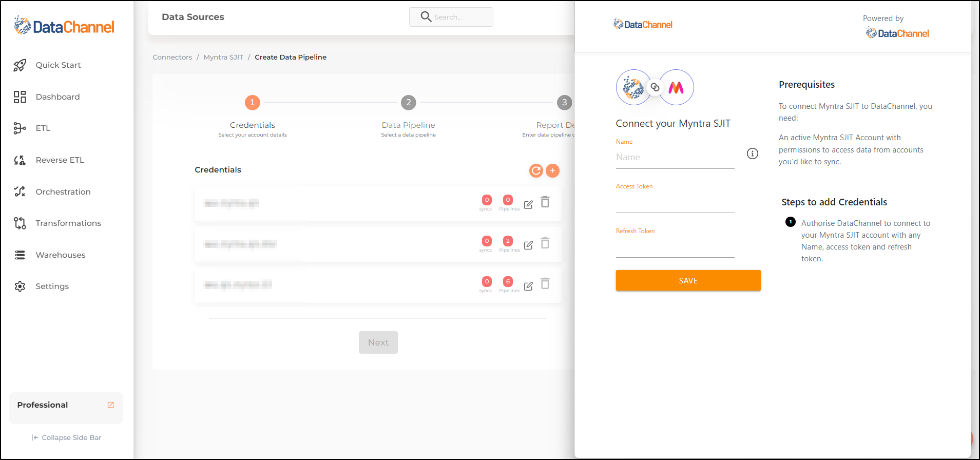The image size is (980, 460).
Task: Click the Quick Start rocket icon
Action: pos(20,65)
